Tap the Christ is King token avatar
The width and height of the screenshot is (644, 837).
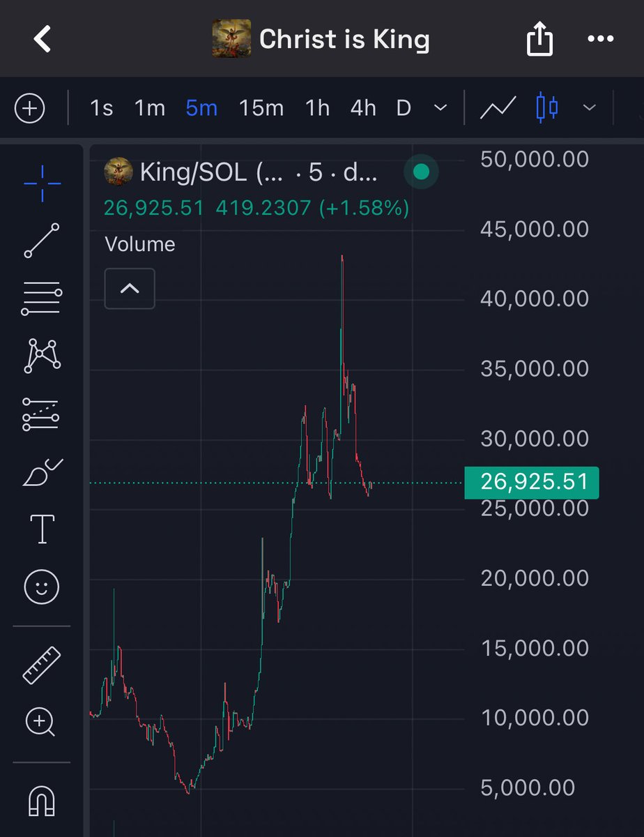pyautogui.click(x=231, y=39)
